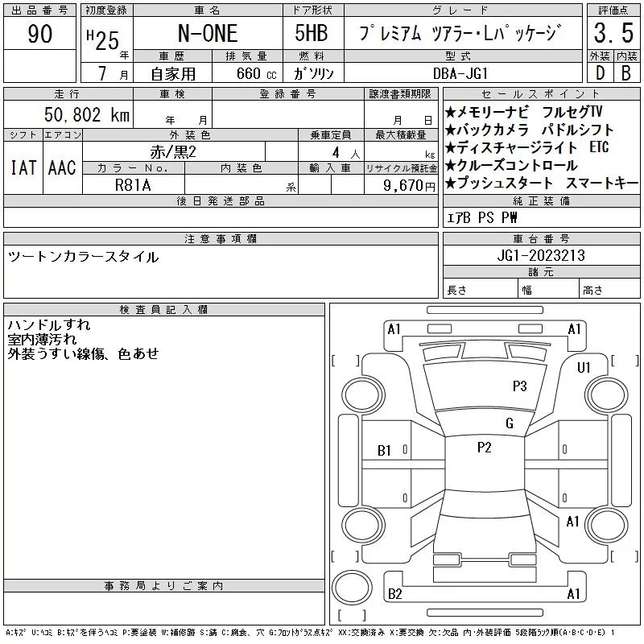
Task: Select the プッシュスタート スマートキー line
Action: click(x=542, y=183)
